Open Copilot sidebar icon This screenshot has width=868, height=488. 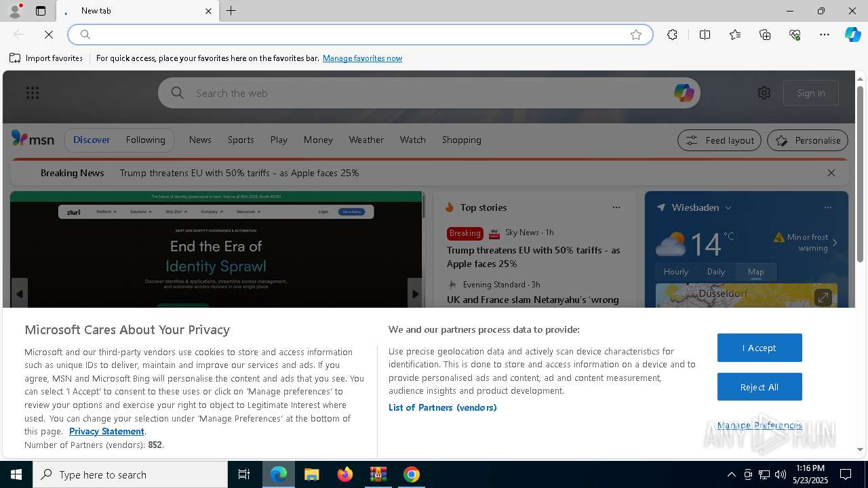click(852, 35)
